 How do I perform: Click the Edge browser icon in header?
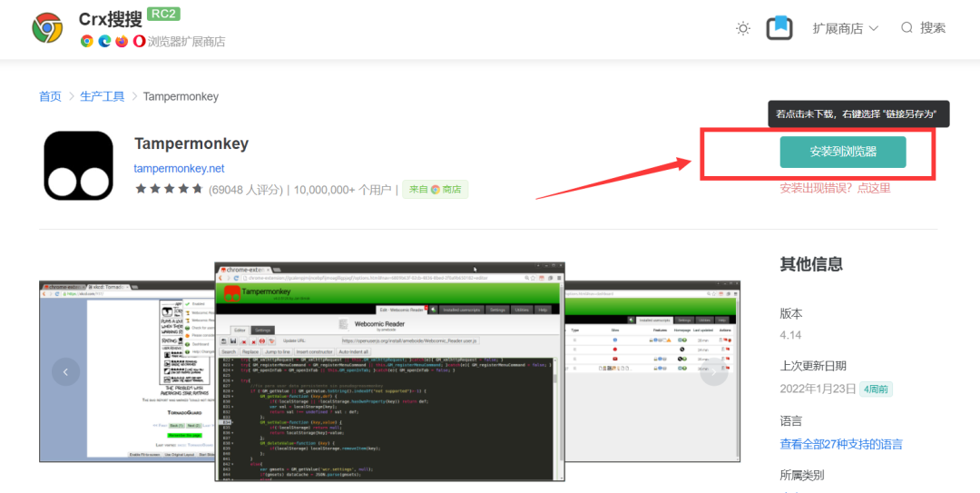(104, 41)
